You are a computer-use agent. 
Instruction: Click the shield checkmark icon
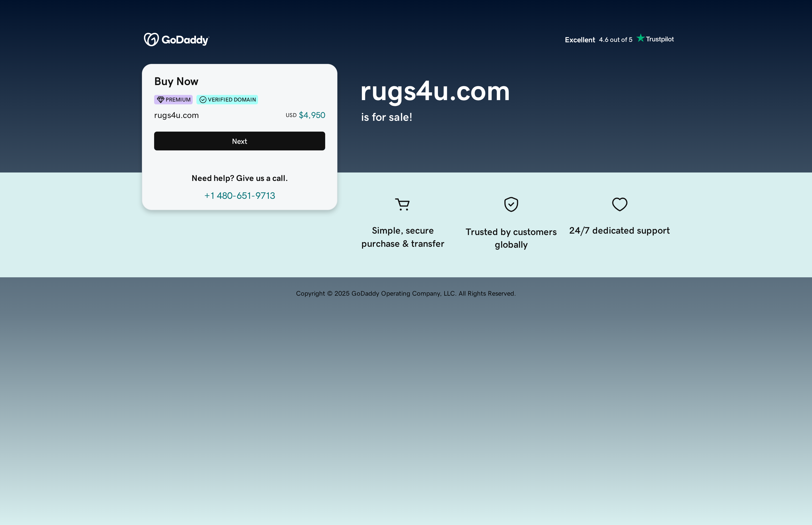pyautogui.click(x=511, y=204)
